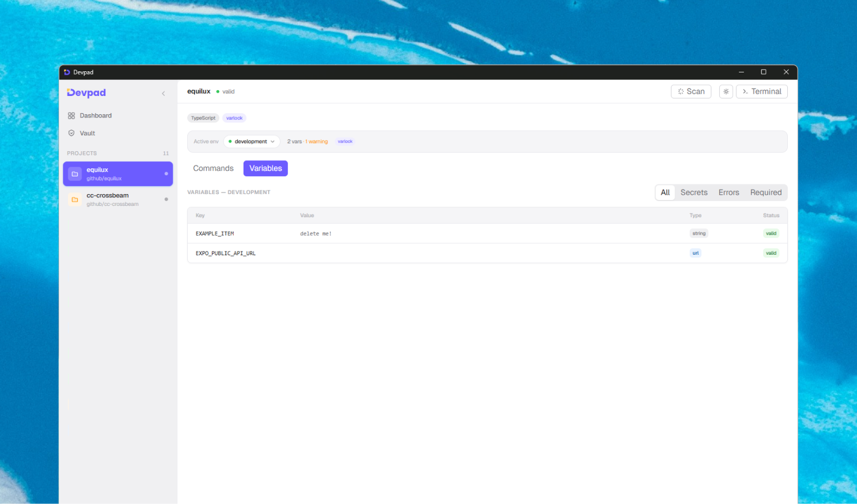
Task: Click the cc-crossbeam folder icon
Action: click(75, 199)
